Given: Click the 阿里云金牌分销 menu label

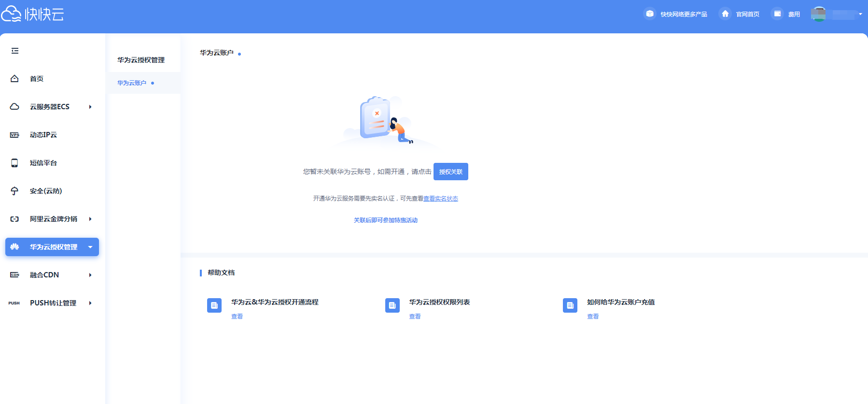Looking at the screenshot, I should 54,219.
